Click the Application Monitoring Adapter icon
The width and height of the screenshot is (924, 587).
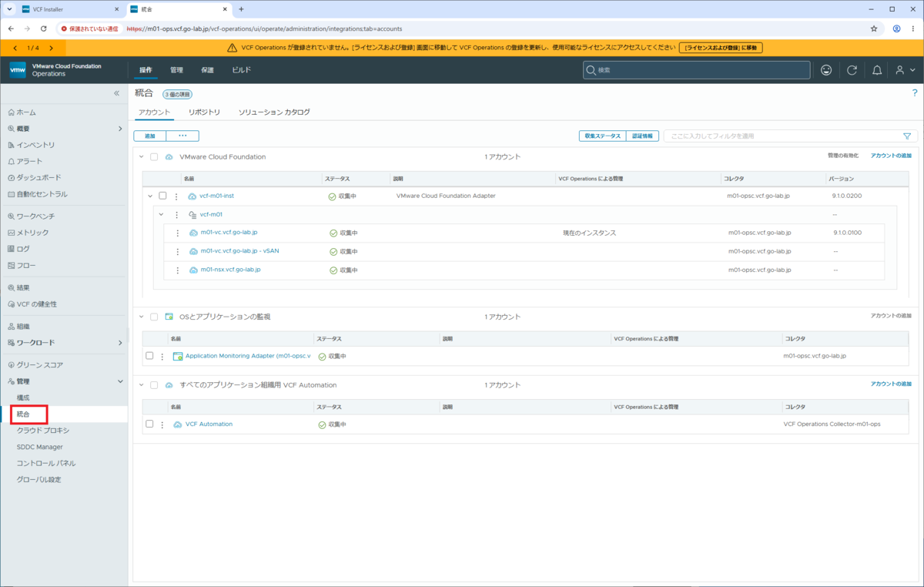[x=178, y=357]
